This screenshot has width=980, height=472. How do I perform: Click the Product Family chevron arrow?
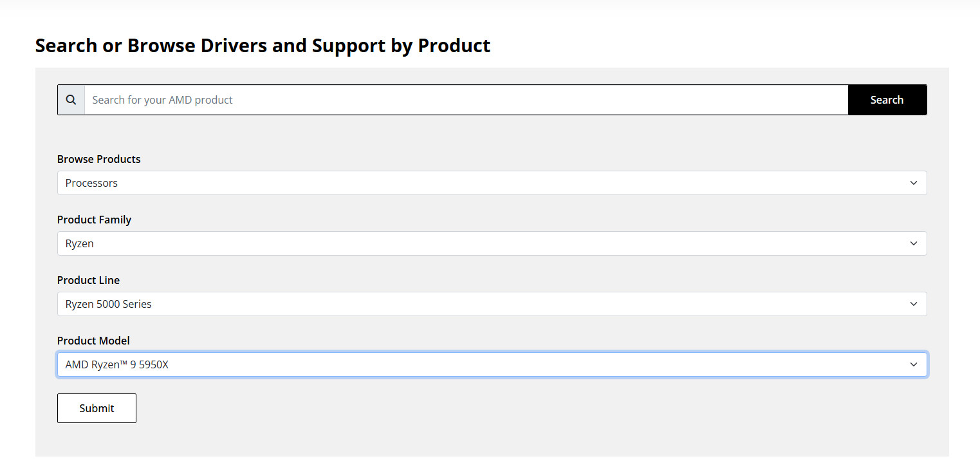tap(913, 243)
